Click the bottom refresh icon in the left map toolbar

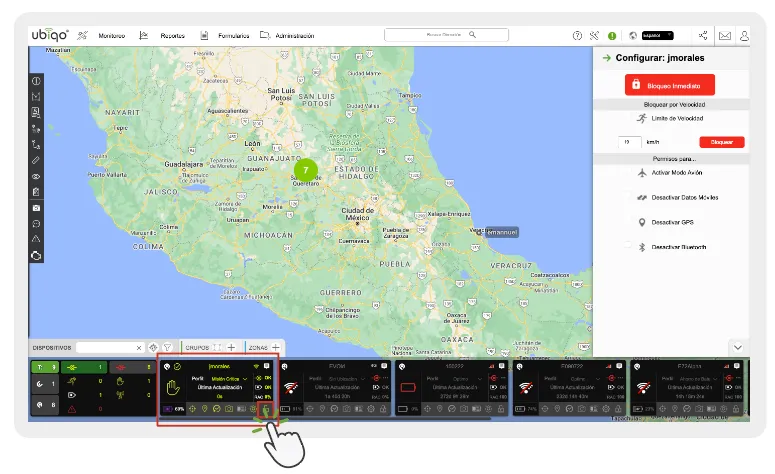tap(36, 256)
